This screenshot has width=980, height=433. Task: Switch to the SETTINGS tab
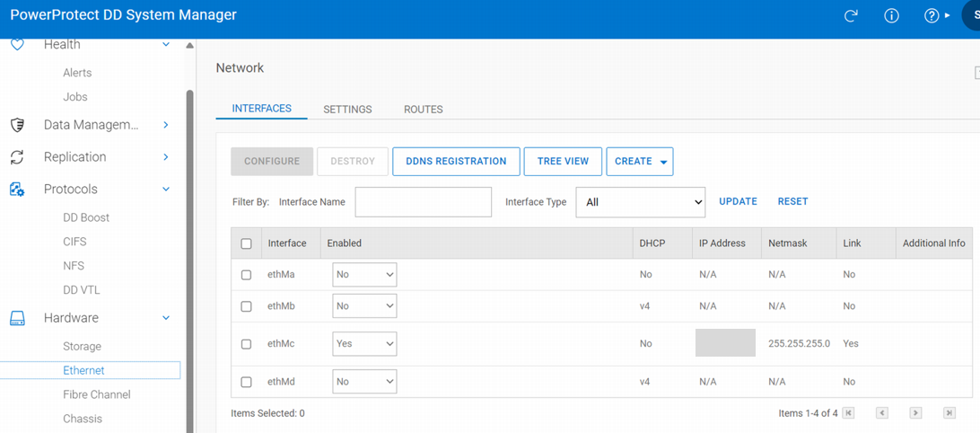347,110
